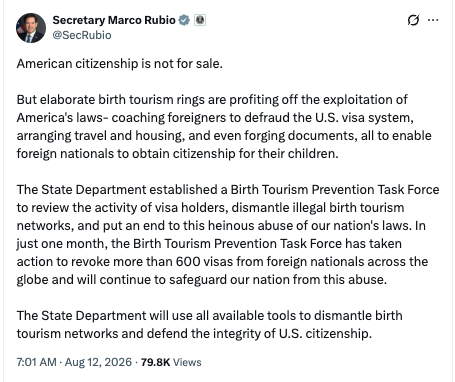455x382 pixels.
Task: Click sentence "American citizenship is not for sale."
Action: [x=120, y=63]
